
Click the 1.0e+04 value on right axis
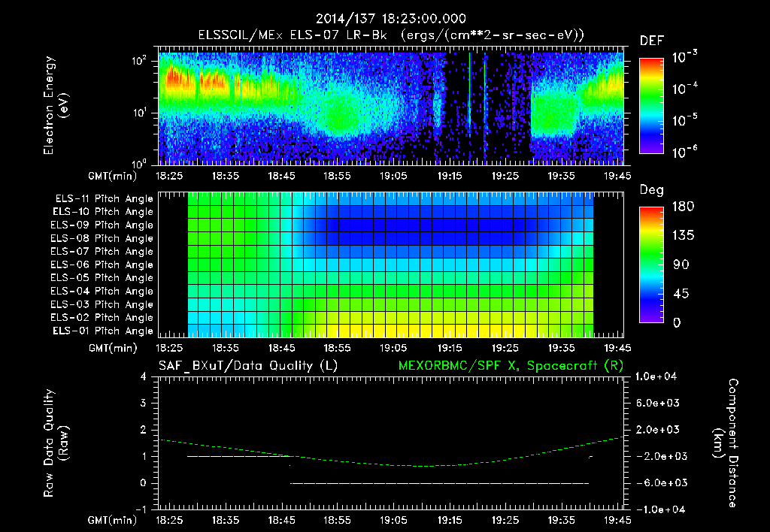point(656,376)
